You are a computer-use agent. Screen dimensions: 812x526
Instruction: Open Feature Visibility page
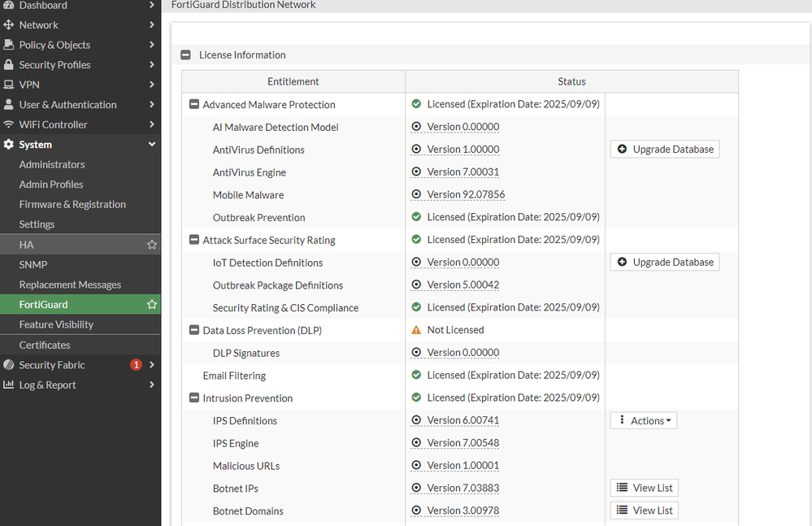(x=56, y=324)
